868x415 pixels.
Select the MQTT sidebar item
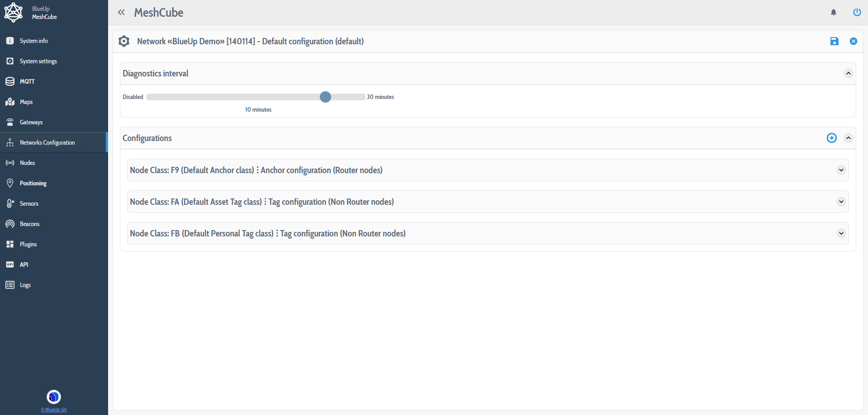[x=27, y=81]
